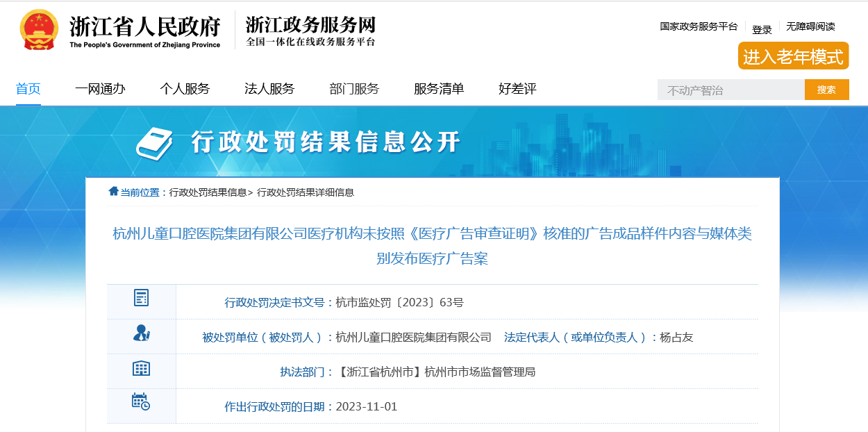This screenshot has height=432, width=868.
Task: Click the 浙江省人民政府 title text
Action: pos(144,26)
